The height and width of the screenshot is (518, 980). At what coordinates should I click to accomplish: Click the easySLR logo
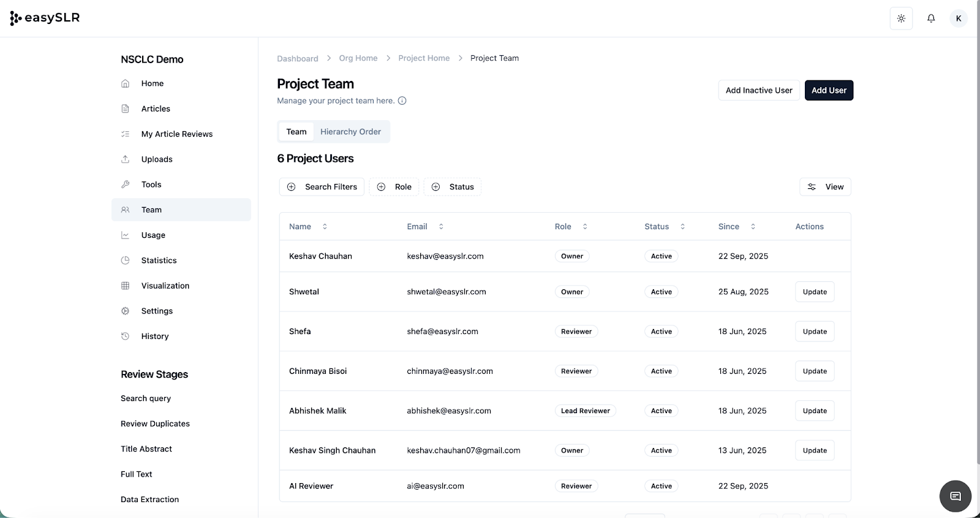click(x=45, y=18)
